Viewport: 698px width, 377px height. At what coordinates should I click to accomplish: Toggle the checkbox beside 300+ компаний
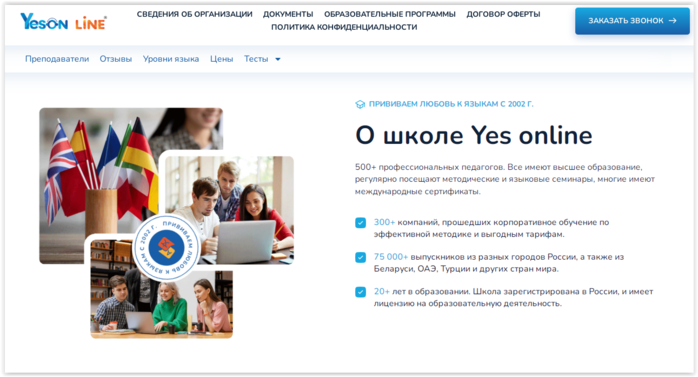tap(361, 223)
